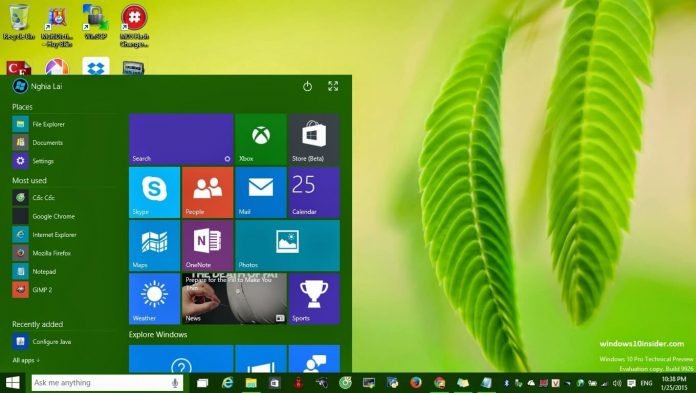Select the red hash-symbol desktop shortcut
The height and width of the screenshot is (393, 696).
click(x=134, y=25)
